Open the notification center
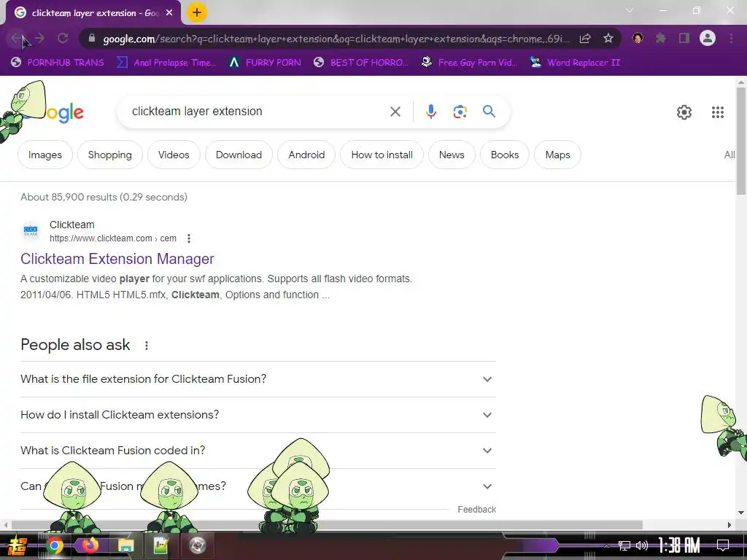747x560 pixels. coord(723,545)
